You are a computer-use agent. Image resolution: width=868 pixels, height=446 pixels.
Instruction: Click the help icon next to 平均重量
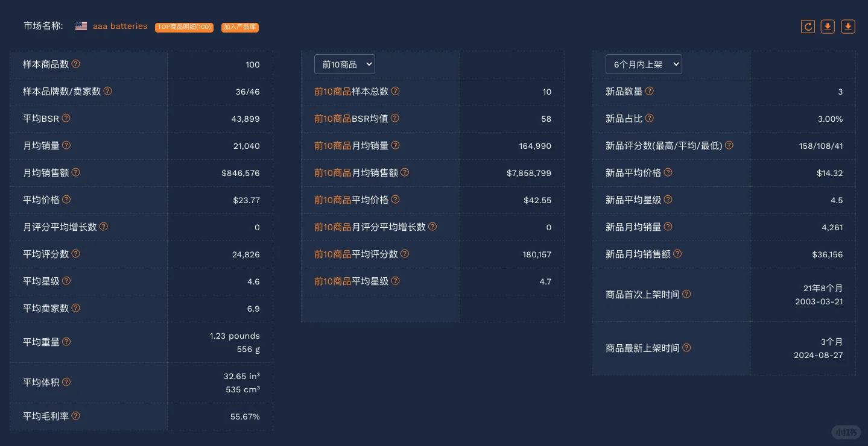coord(66,342)
